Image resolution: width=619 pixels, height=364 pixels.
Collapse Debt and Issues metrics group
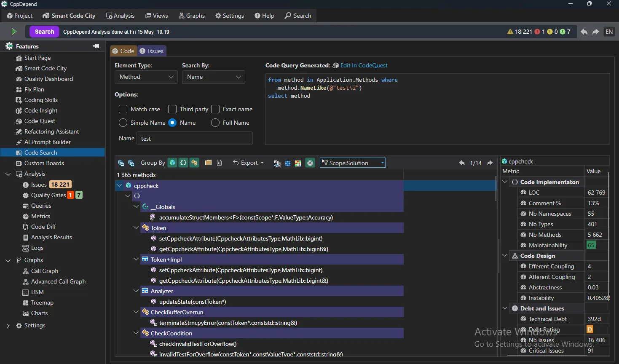(505, 308)
